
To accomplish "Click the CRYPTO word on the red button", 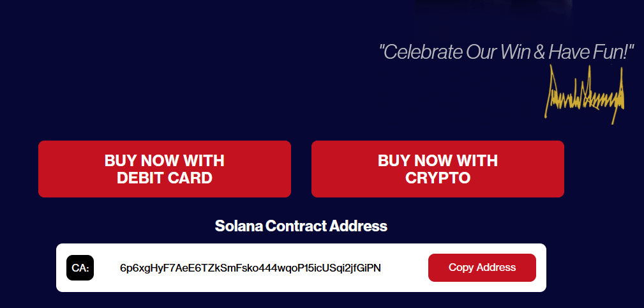I will tap(438, 178).
